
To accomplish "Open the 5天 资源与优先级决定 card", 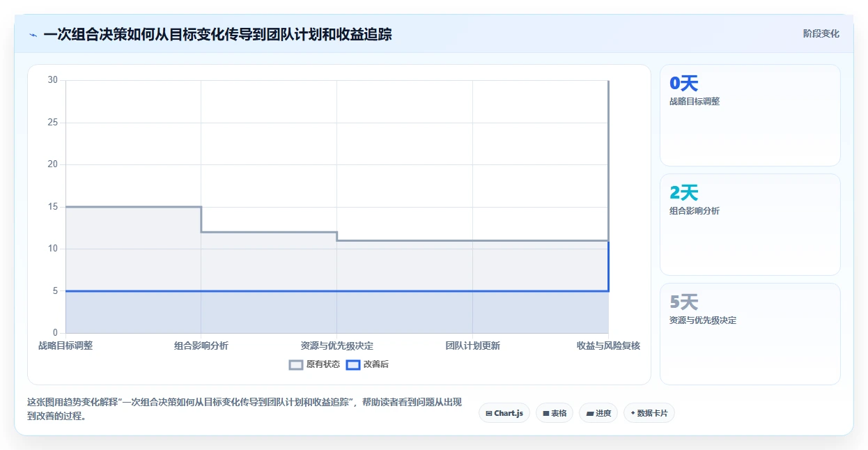I will click(750, 334).
